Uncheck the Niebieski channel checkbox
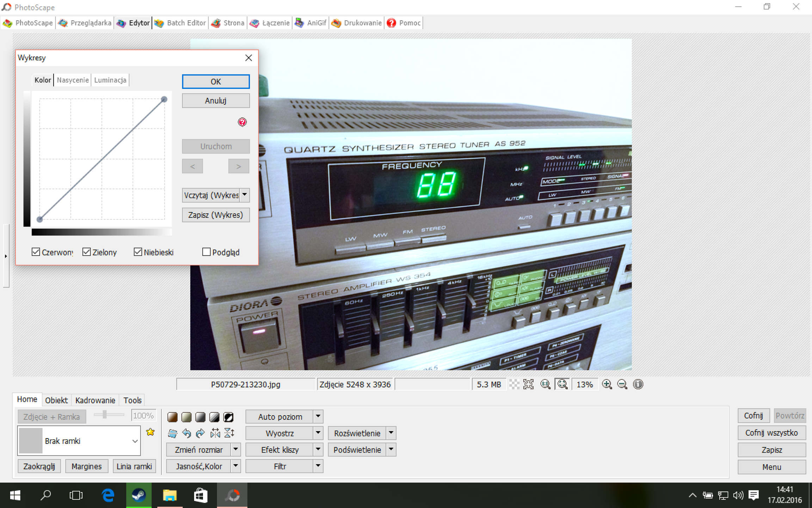The width and height of the screenshot is (812, 508). click(x=138, y=252)
